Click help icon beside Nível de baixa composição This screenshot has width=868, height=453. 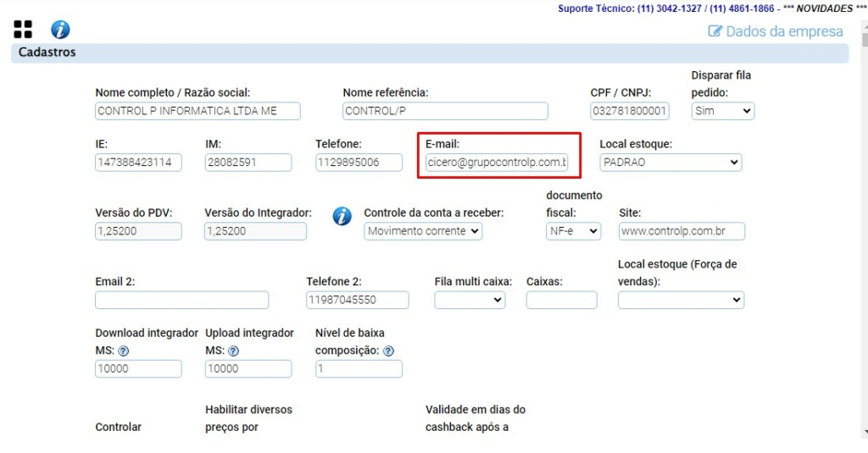click(x=388, y=351)
